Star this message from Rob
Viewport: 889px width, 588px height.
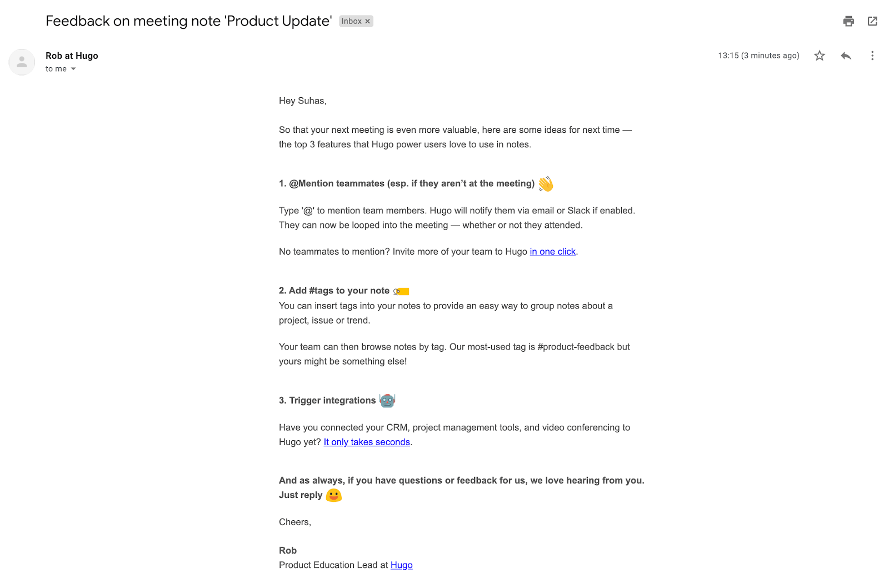tap(820, 56)
